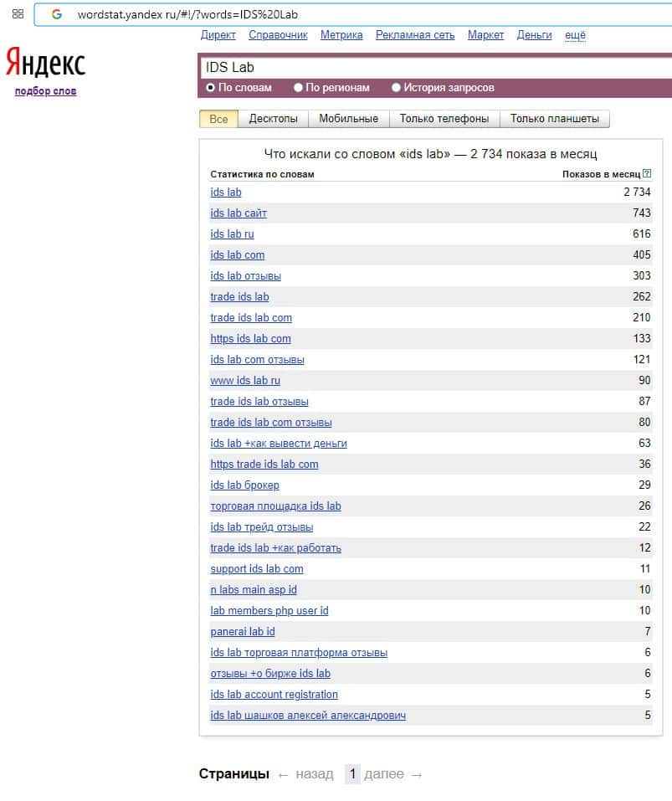672x801 pixels.
Task: Click the далее pagination control
Action: (384, 774)
